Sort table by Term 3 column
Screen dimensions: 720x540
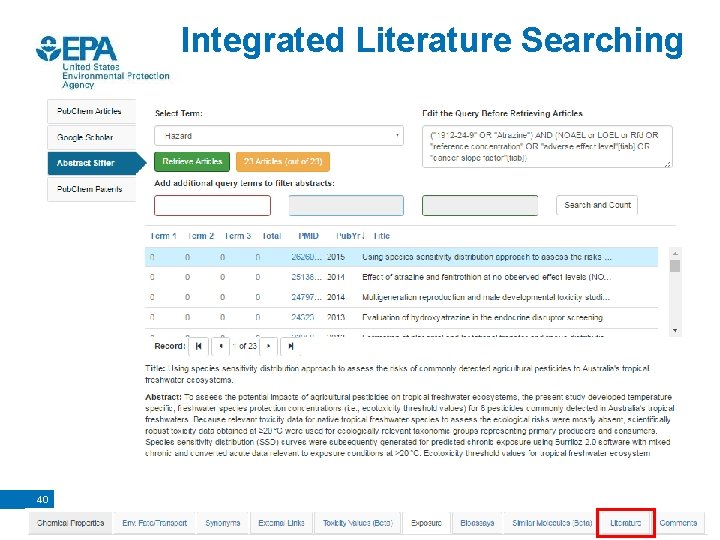click(x=237, y=236)
